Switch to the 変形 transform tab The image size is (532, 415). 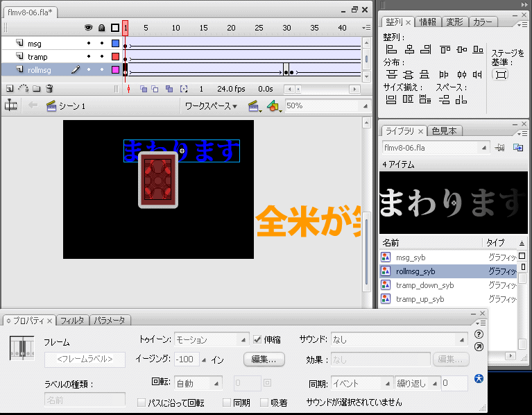[x=454, y=22]
